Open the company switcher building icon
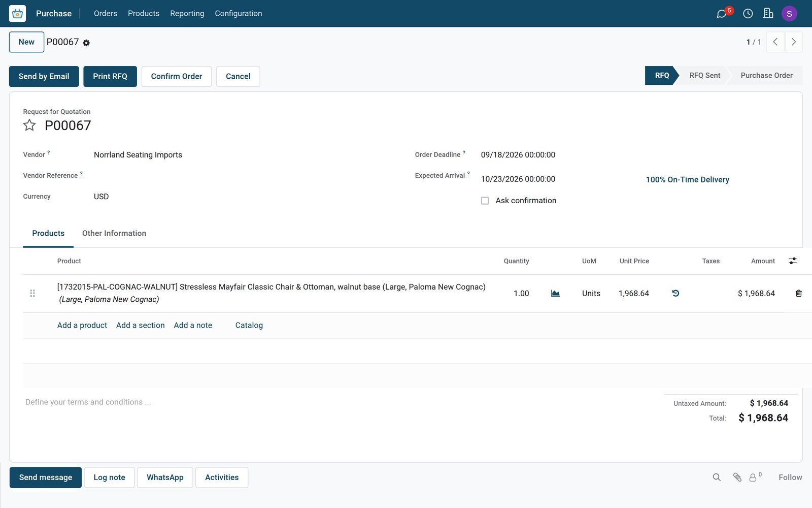This screenshot has height=508, width=812. (768, 14)
